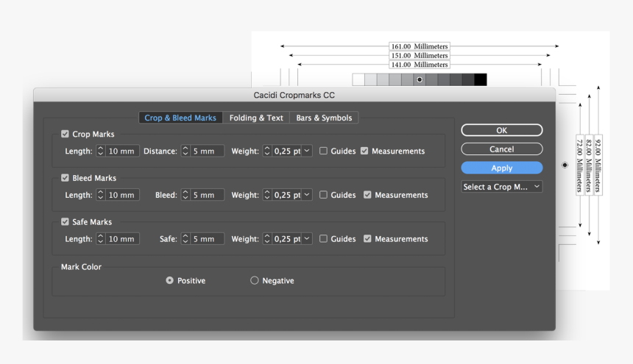This screenshot has height=364, width=633.
Task: Enable Guides for Crop Marks
Action: click(x=323, y=151)
